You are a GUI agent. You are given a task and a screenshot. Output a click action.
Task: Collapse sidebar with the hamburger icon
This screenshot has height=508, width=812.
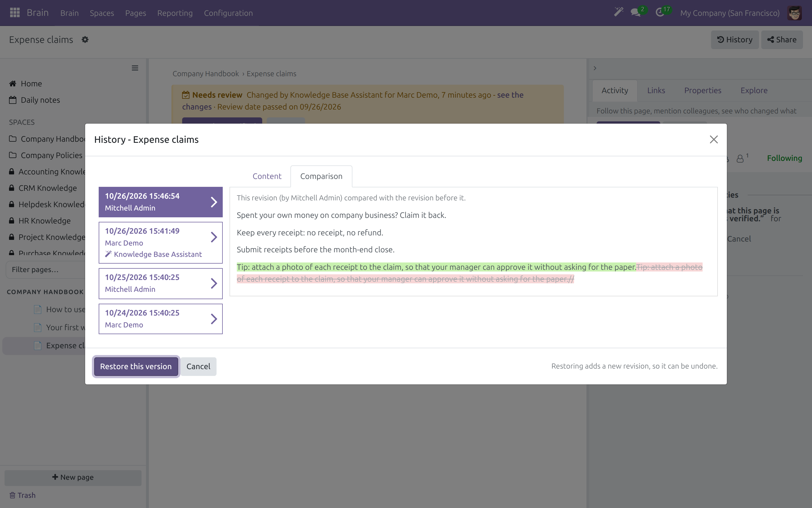click(135, 68)
